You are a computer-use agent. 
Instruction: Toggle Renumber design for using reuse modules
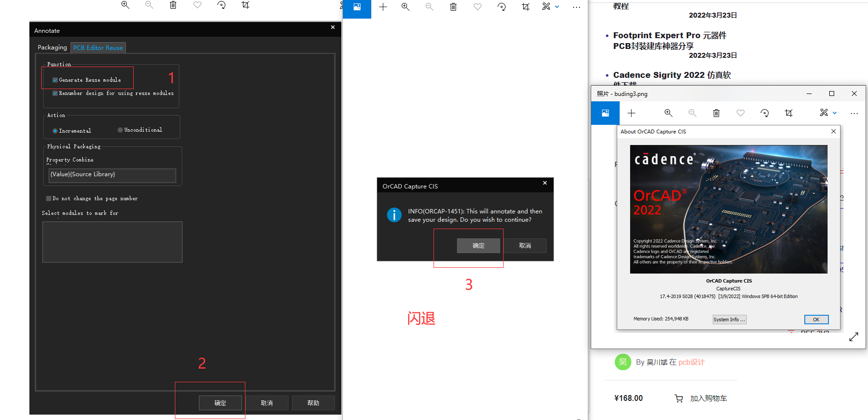pyautogui.click(x=55, y=93)
